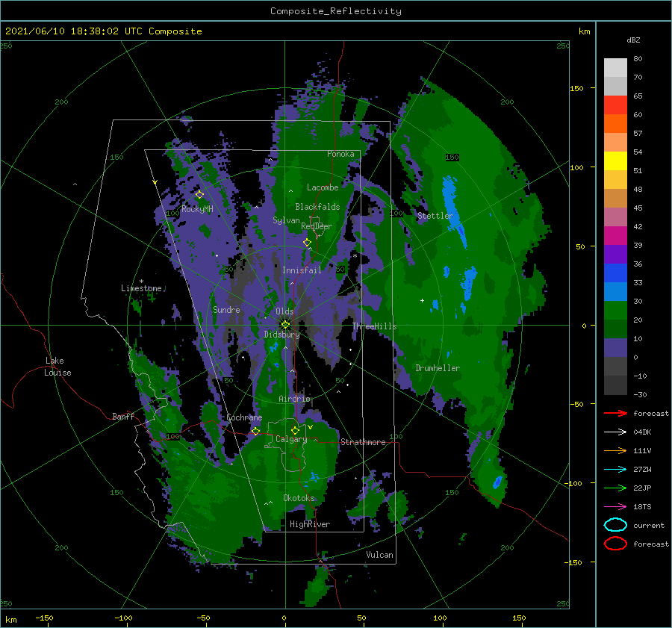Viewport: 672px width, 628px height.
Task: Click the yellow diamond marker below RedDeer
Action: (x=307, y=243)
